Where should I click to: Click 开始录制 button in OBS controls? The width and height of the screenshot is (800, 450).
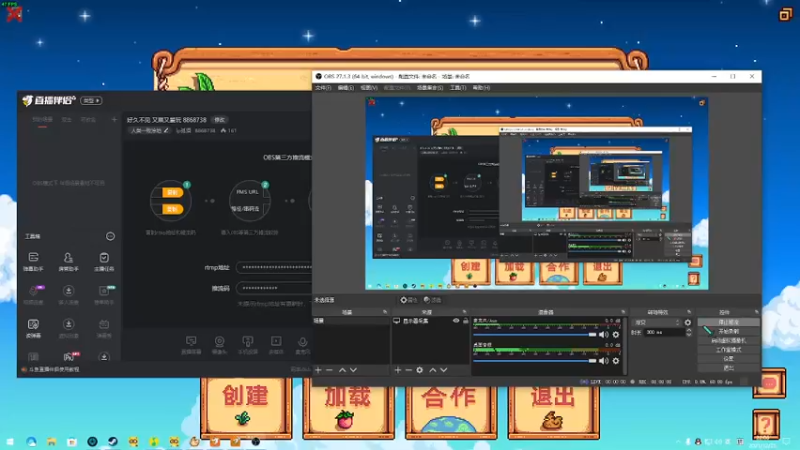[728, 332]
